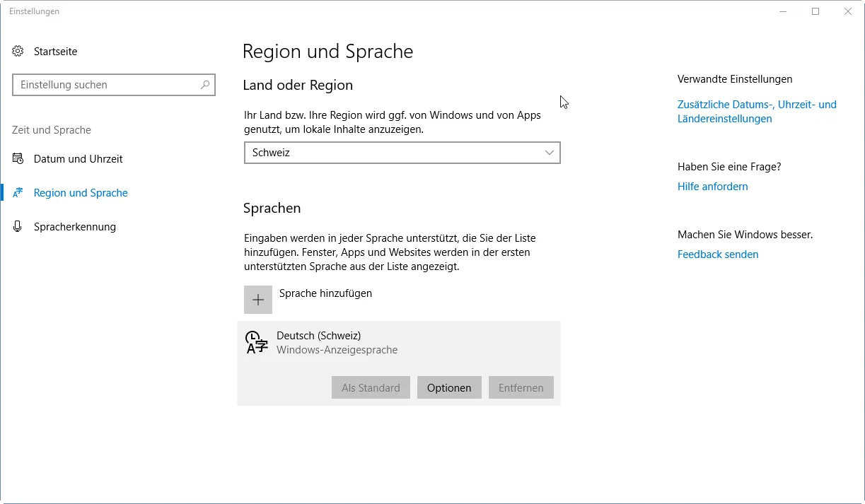The image size is (865, 504).
Task: Select Spracherkennung in the sidebar
Action: (74, 227)
